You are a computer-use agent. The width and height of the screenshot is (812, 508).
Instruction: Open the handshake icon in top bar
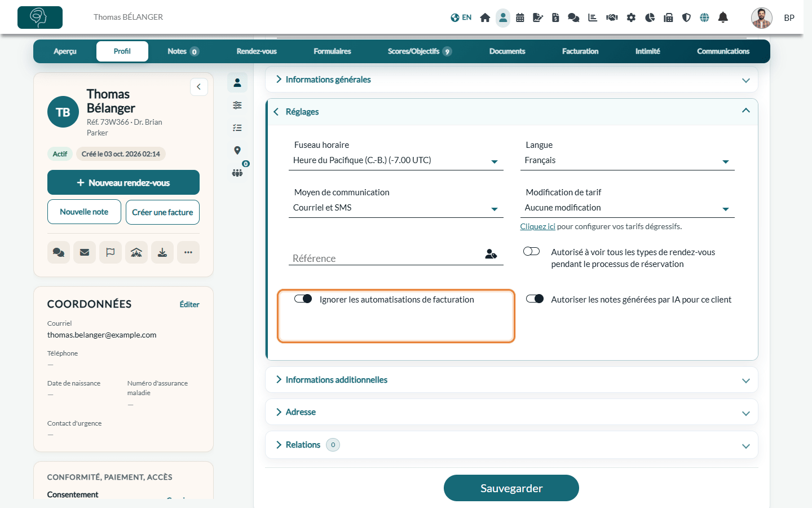coord(612,17)
